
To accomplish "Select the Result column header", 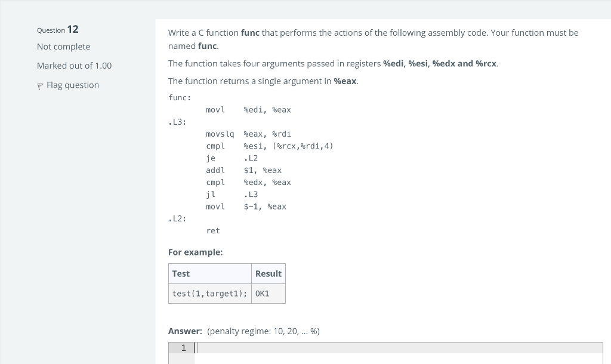I will [268, 273].
